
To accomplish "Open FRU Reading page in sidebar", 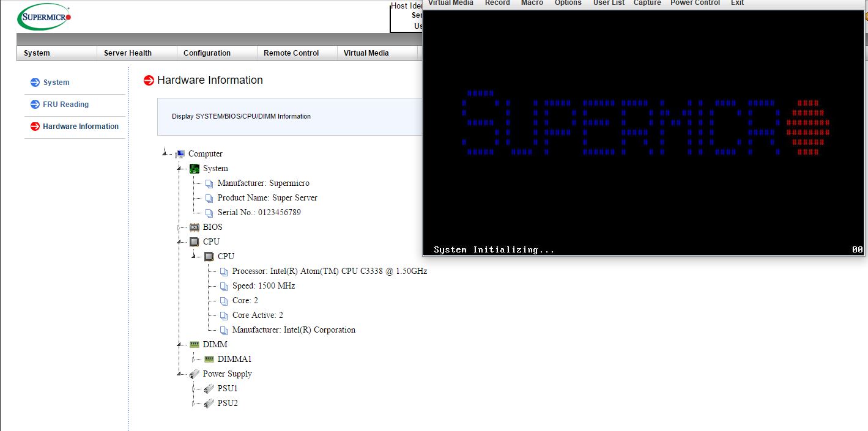I will pos(65,105).
